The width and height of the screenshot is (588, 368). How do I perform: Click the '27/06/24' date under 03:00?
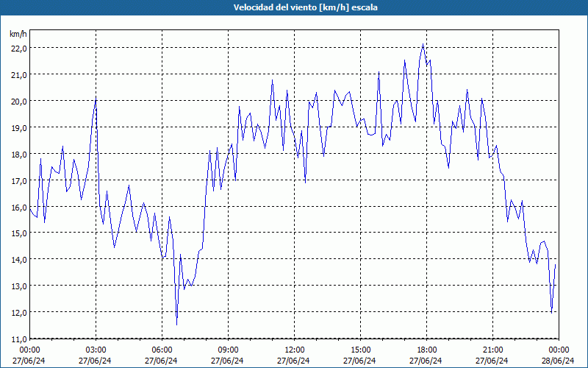click(x=95, y=361)
